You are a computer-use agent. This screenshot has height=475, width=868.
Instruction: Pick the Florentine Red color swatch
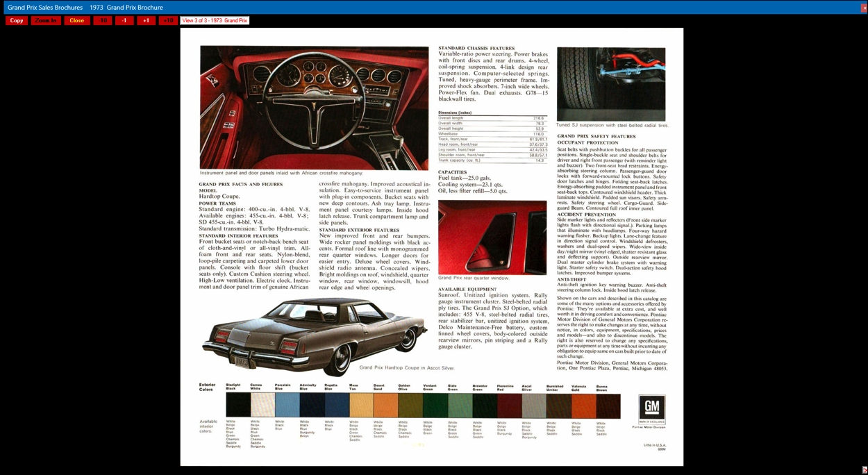(x=509, y=406)
